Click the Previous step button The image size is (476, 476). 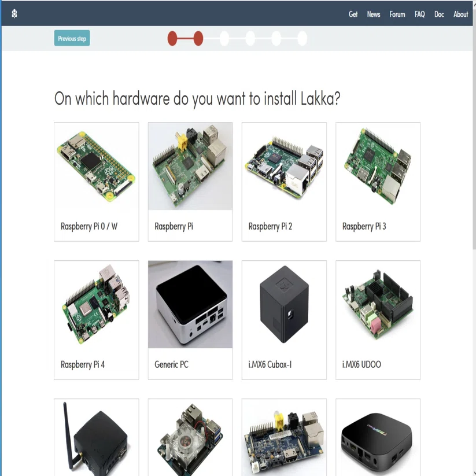pos(72,38)
